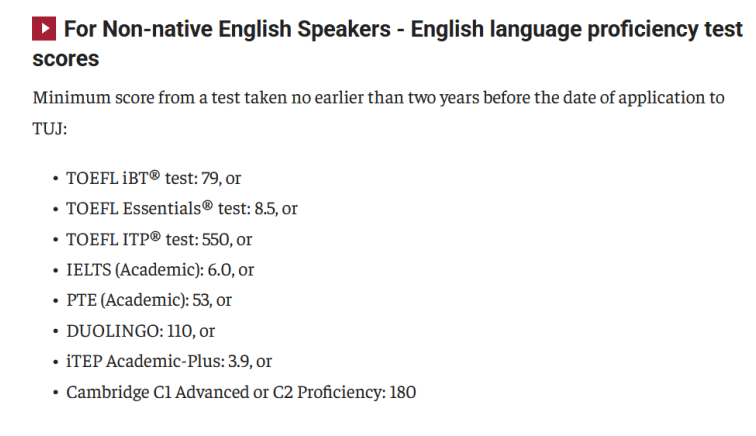Select the 'TOEFL Essentials' test name
The height and width of the screenshot is (436, 756).
[x=134, y=209]
